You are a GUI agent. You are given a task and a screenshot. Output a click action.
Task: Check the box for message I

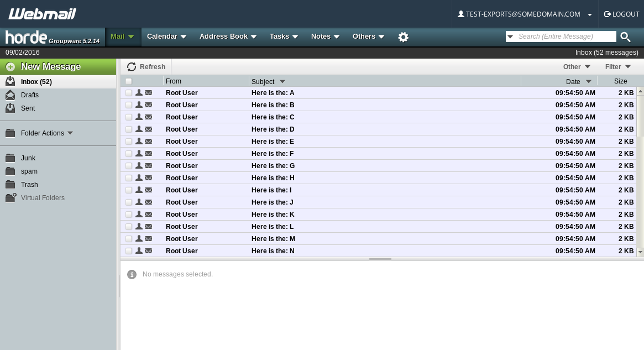pos(129,190)
